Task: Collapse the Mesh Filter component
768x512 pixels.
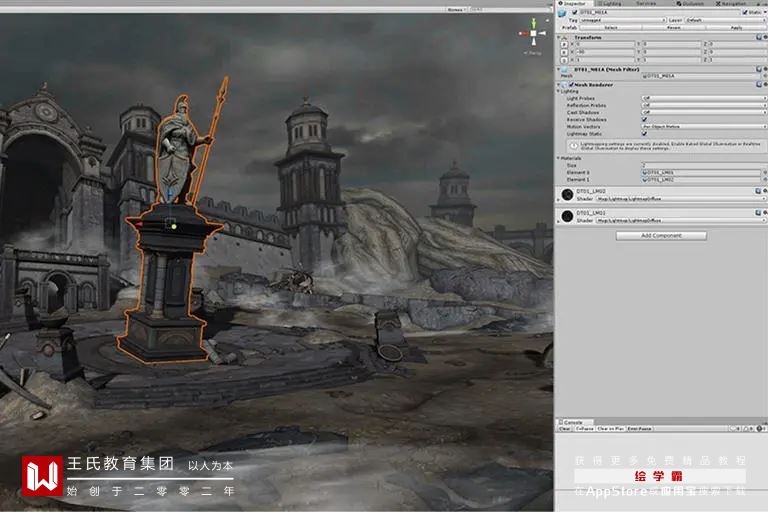Action: tap(559, 70)
